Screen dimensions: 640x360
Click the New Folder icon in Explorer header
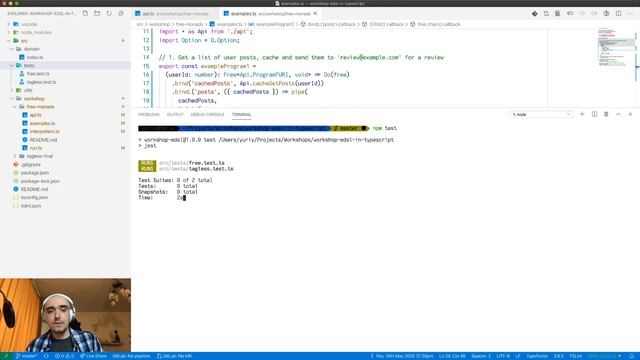coord(97,13)
